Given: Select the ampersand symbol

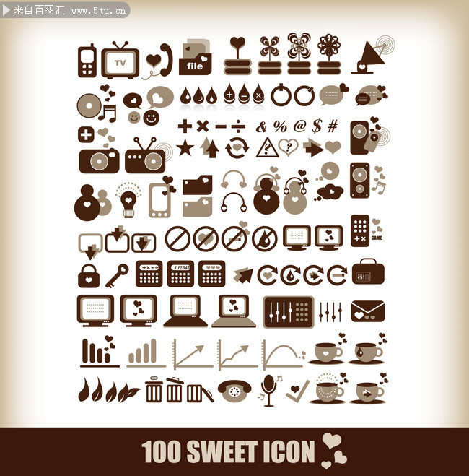Looking at the screenshot, I should [261, 127].
